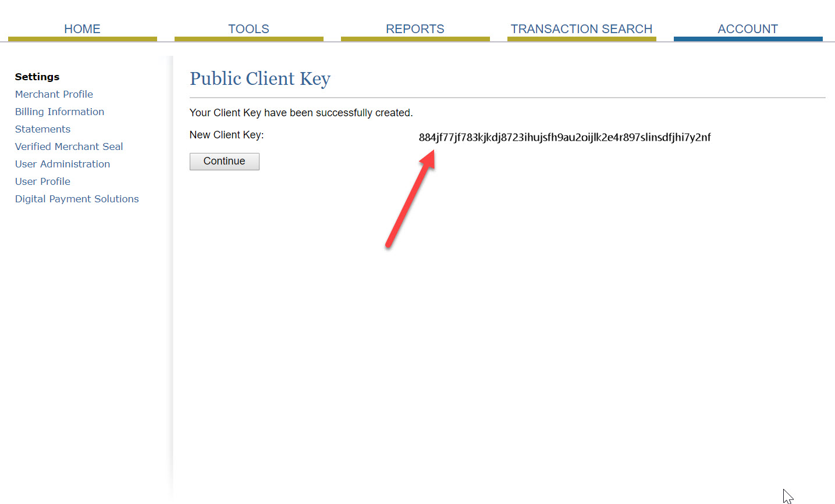The height and width of the screenshot is (504, 835).
Task: Open Merchant Profile settings
Action: coord(54,94)
